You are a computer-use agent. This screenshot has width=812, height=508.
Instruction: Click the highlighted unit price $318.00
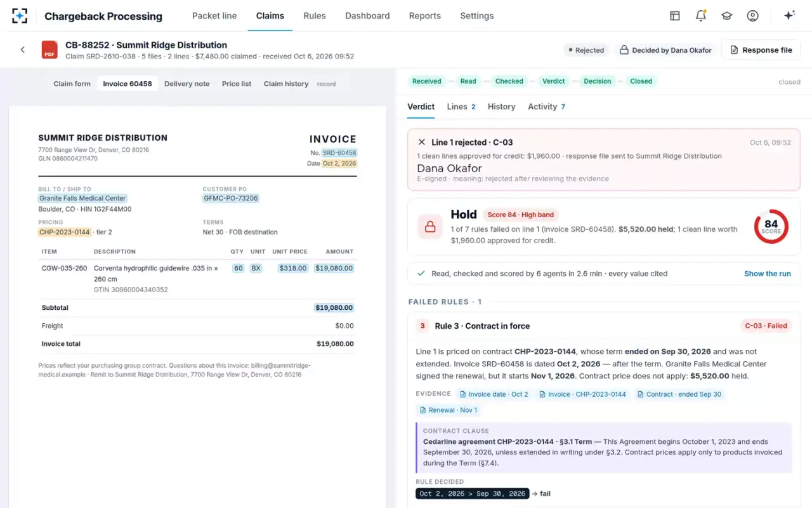pos(293,269)
